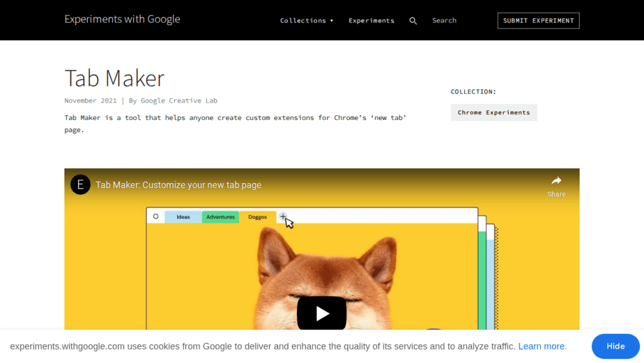Click the video Share arrow icon
Viewport: 644px width, 363px height.
pos(556,181)
